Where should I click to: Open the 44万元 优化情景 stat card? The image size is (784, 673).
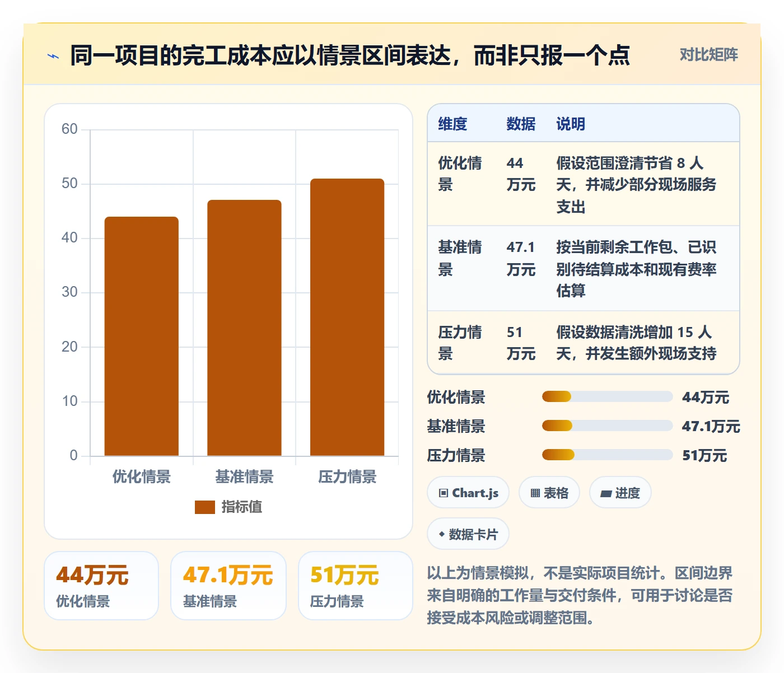(x=101, y=586)
